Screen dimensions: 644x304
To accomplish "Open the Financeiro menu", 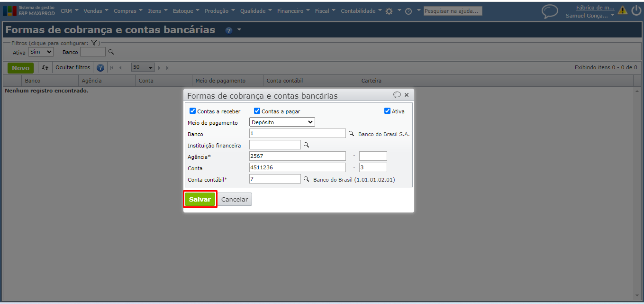I will coord(293,11).
